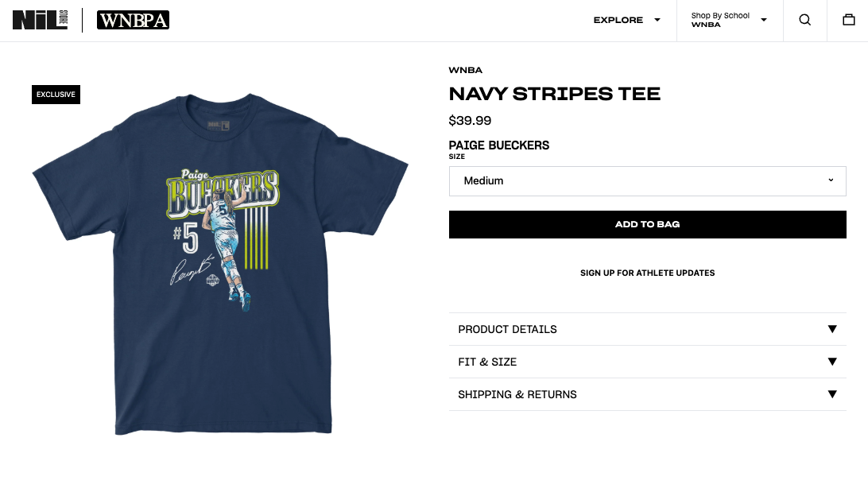This screenshot has width=868, height=496.
Task: Click the chevron on the size selector
Action: click(830, 180)
